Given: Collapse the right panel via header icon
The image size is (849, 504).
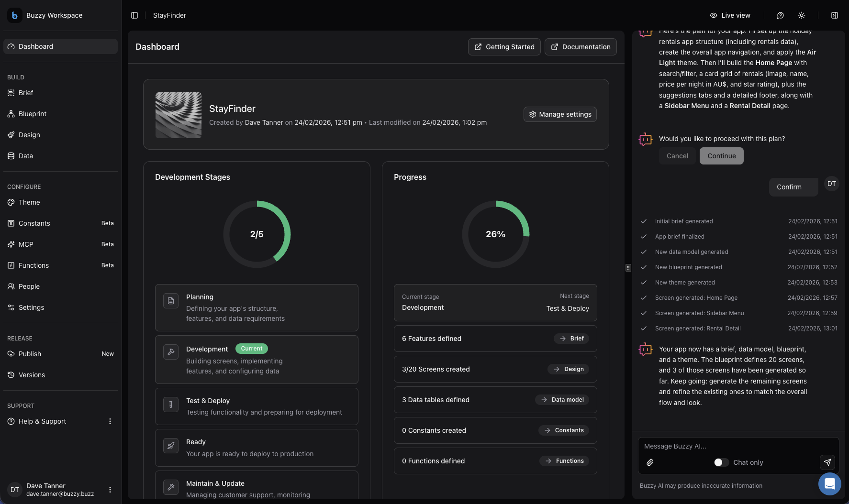Looking at the screenshot, I should click(x=835, y=15).
